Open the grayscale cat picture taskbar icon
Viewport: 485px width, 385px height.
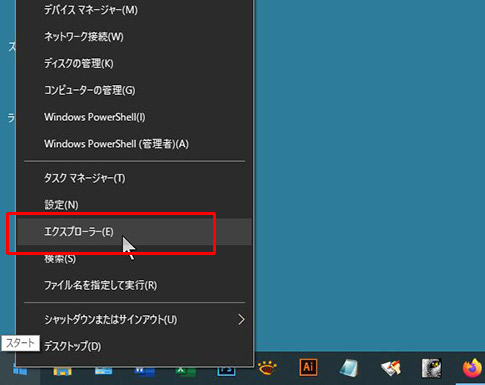[431, 368]
